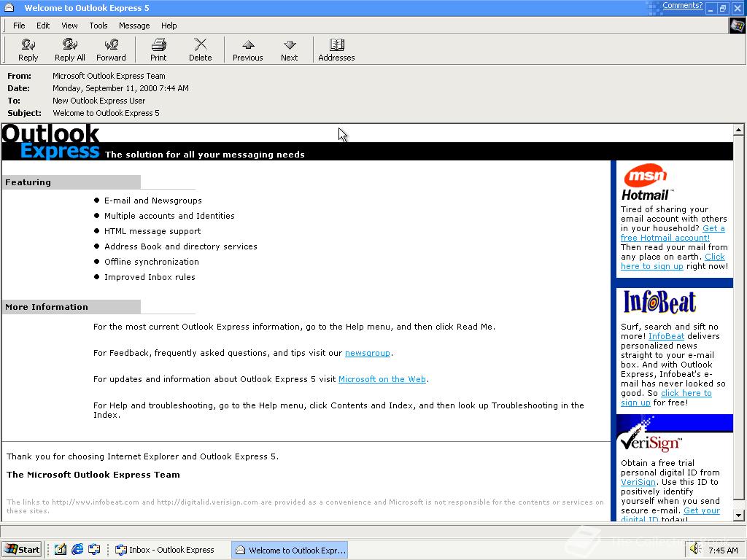Click the 'Click here to sign up' Hotmail link

click(651, 266)
